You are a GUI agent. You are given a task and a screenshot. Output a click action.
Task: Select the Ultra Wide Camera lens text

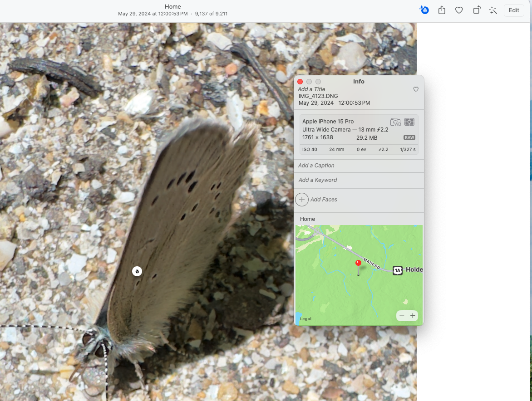[345, 129]
